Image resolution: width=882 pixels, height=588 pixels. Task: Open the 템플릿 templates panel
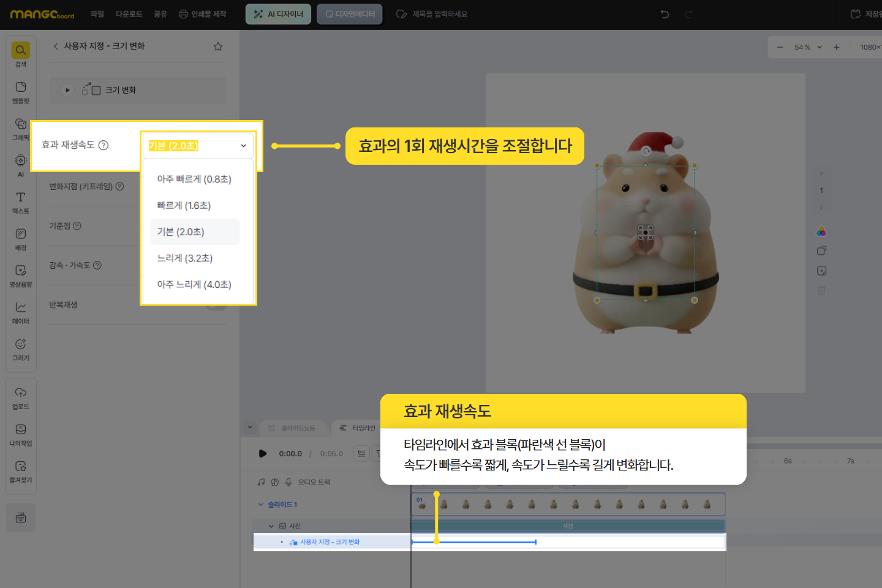point(21,91)
